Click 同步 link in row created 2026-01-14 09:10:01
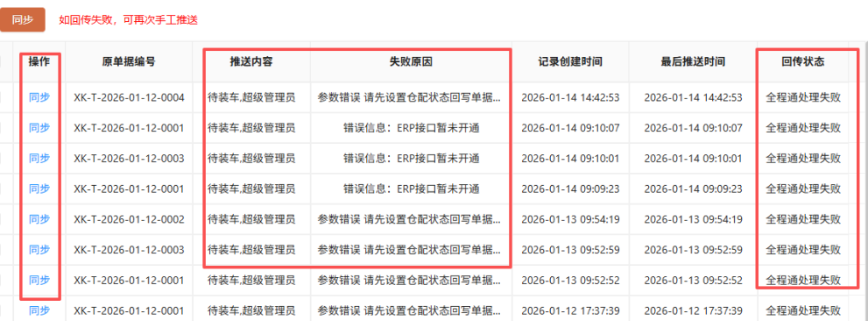Image resolution: width=868 pixels, height=321 pixels. (39, 159)
